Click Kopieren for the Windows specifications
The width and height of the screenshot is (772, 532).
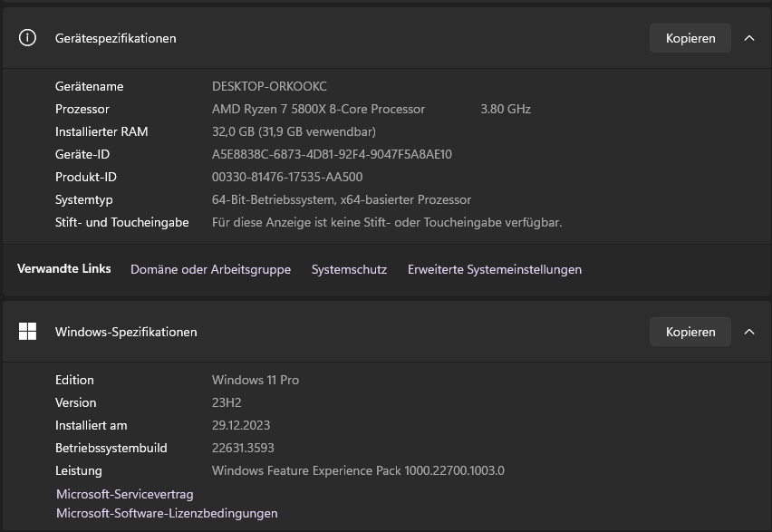(690, 331)
